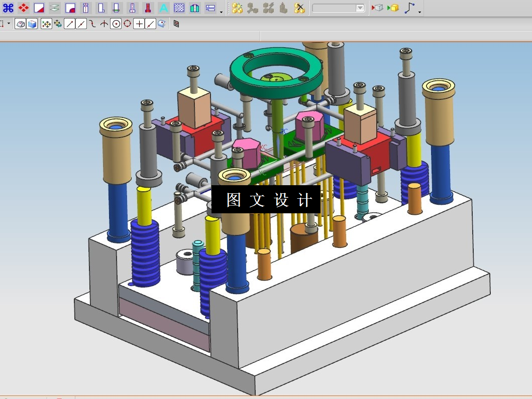Open the selection rectangle dropdown arrow

click(x=9, y=24)
